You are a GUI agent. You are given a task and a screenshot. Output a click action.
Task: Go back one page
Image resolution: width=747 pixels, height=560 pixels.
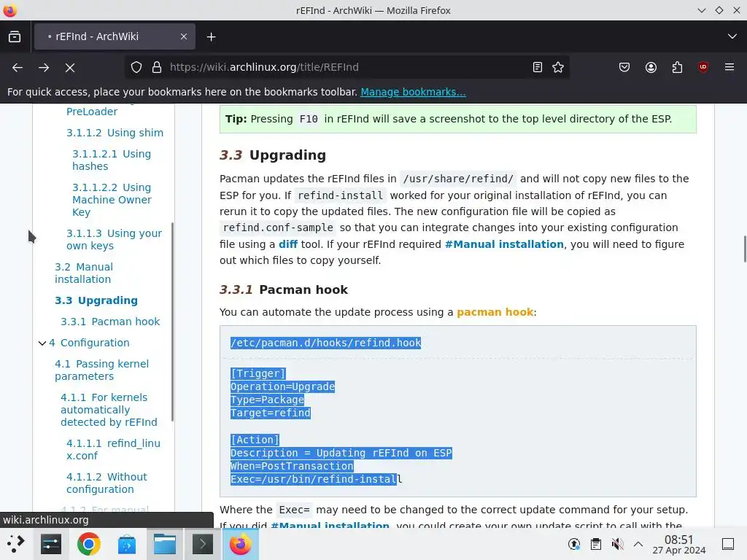coord(18,68)
